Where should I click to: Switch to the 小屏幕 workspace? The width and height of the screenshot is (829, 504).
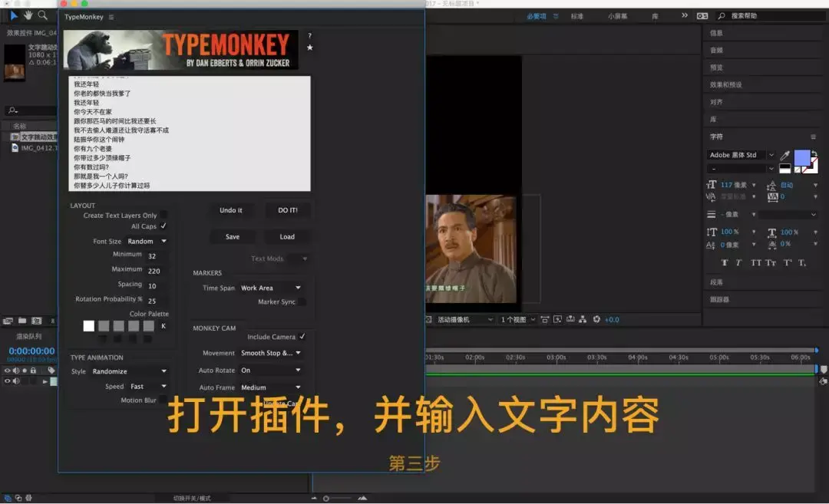tap(617, 16)
